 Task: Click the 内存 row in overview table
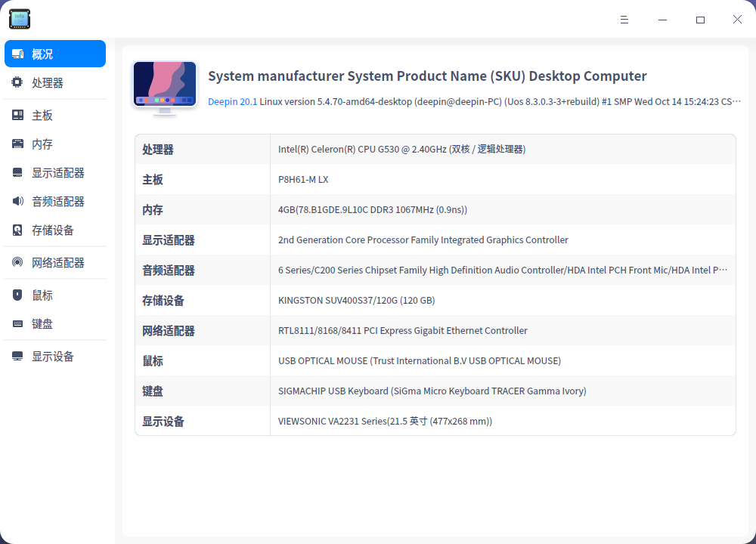pyautogui.click(x=435, y=210)
